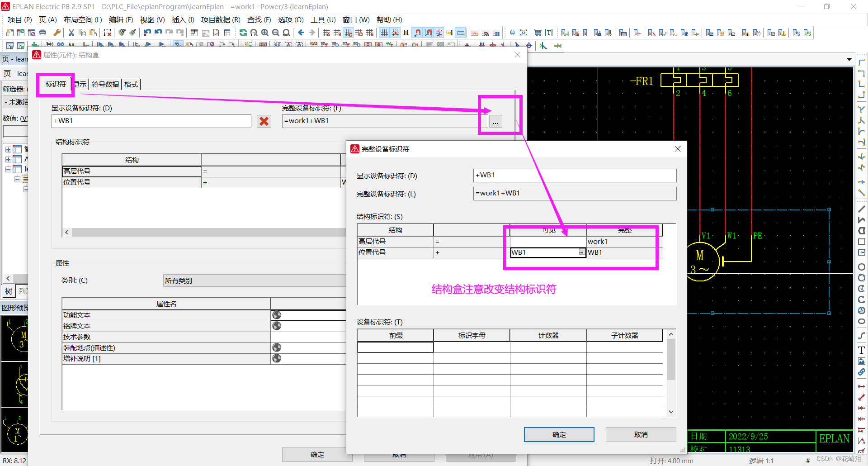Click the hyperlink chain icon on the right toolbar
Screen dimensions: 868x466
point(861,372)
